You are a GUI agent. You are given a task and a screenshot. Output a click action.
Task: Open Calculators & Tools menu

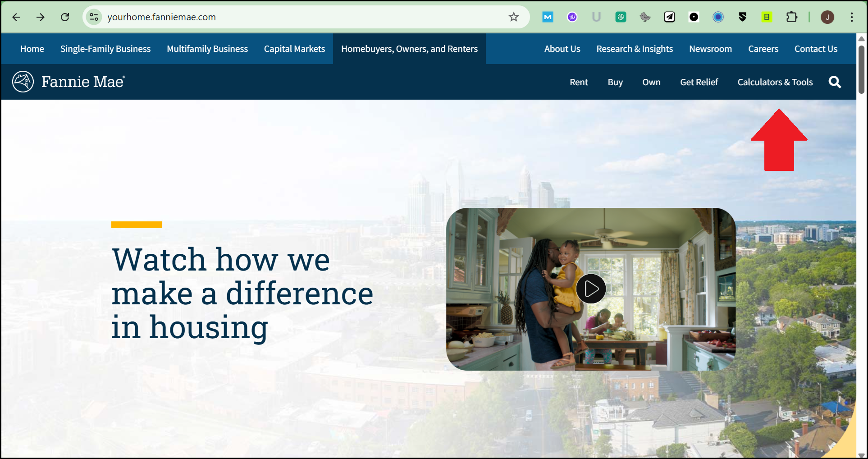pos(775,82)
